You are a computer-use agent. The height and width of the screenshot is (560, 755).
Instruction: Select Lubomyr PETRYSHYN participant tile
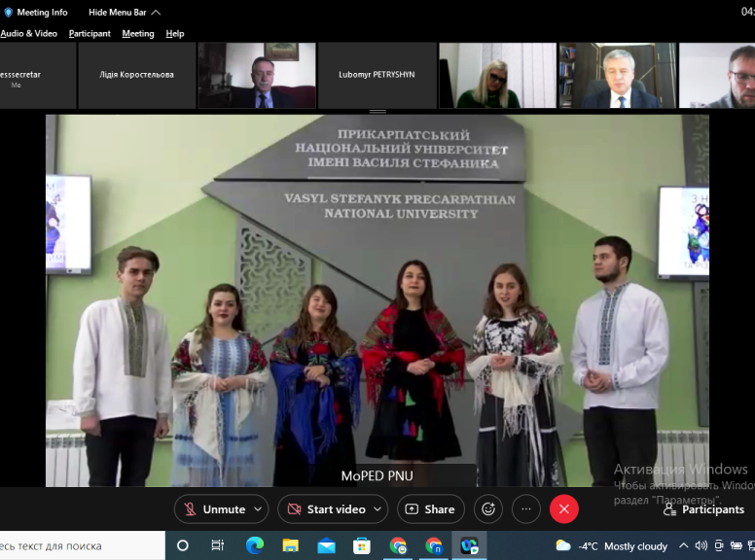pos(377,75)
